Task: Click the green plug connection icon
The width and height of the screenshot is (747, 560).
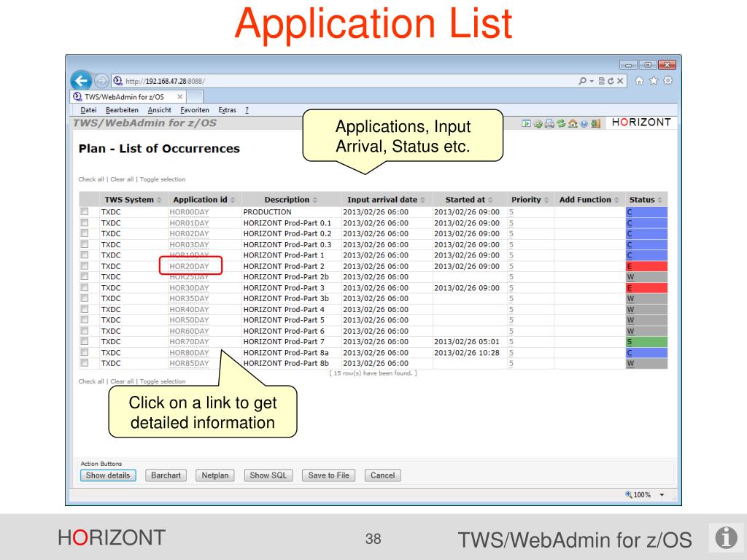Action: [538, 124]
